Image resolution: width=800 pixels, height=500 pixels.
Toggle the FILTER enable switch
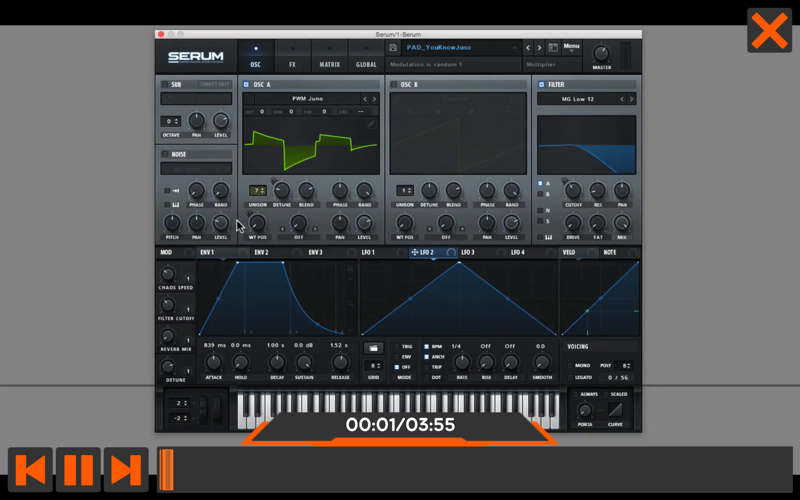(541, 85)
